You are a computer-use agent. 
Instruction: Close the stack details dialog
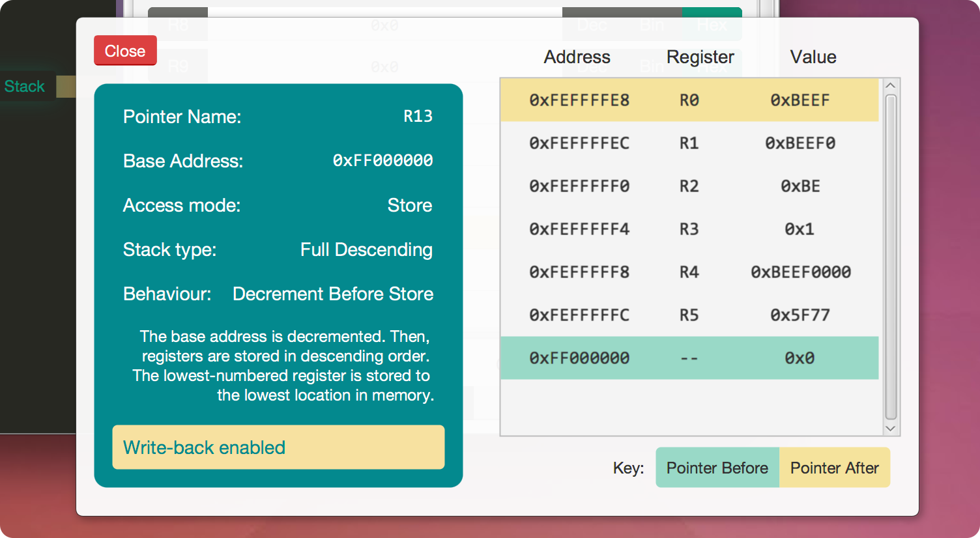point(125,51)
